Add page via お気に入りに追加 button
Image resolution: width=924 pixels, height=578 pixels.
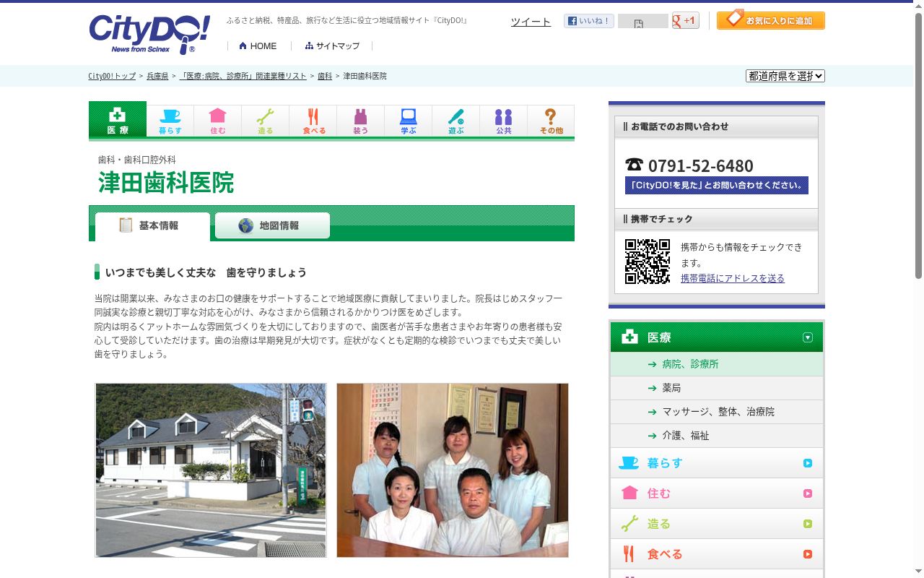pyautogui.click(x=771, y=20)
